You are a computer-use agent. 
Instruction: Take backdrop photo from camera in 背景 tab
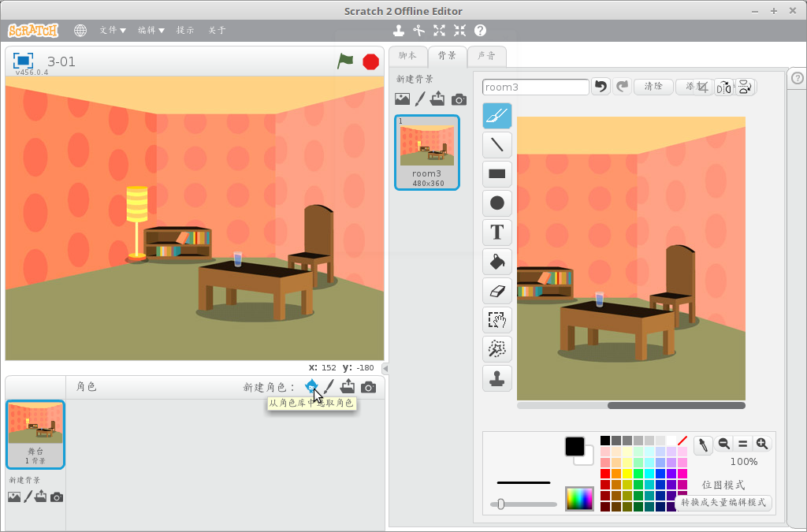click(x=459, y=99)
